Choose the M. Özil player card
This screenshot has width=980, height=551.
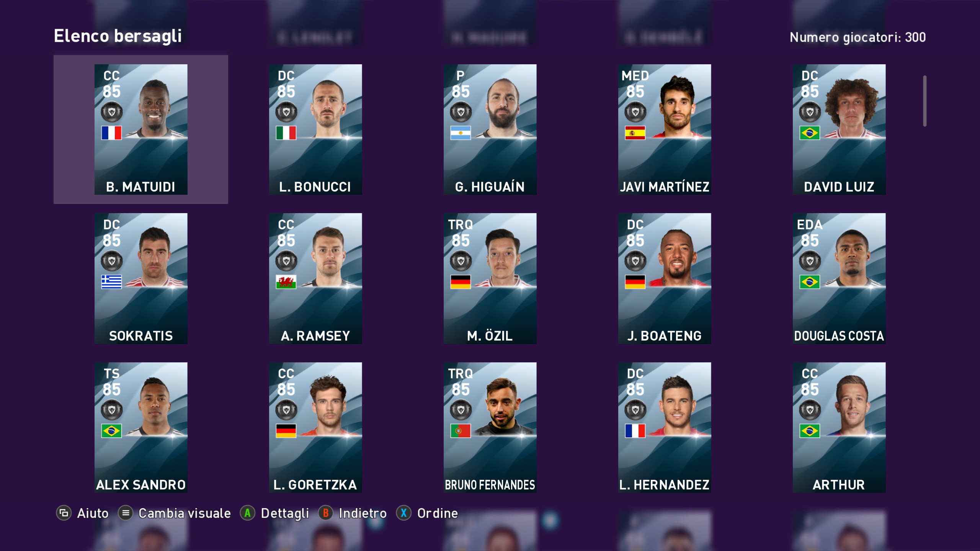click(490, 279)
